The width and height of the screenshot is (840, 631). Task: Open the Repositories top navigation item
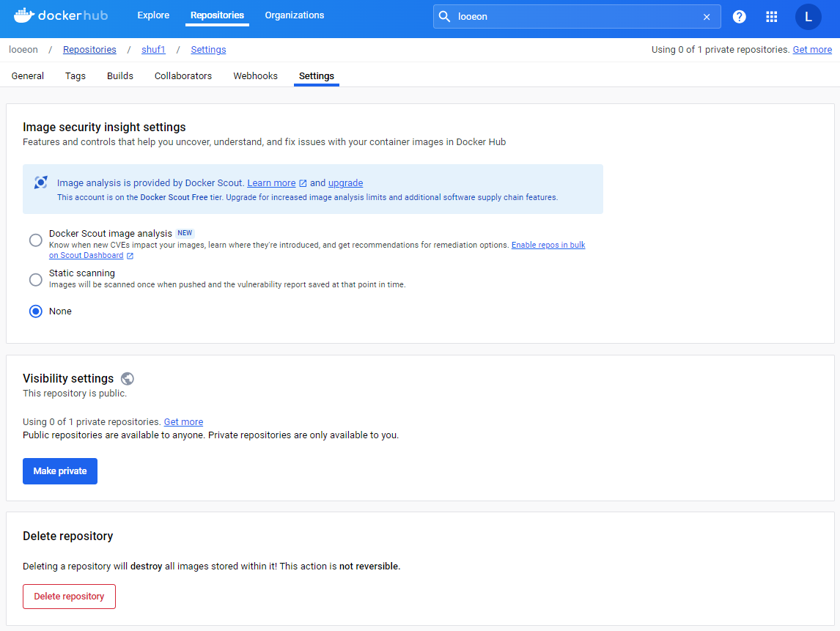[217, 15]
